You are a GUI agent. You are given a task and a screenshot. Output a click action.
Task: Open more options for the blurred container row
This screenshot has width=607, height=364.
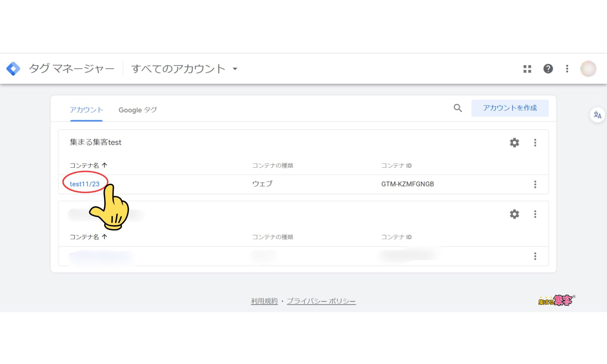tap(535, 256)
